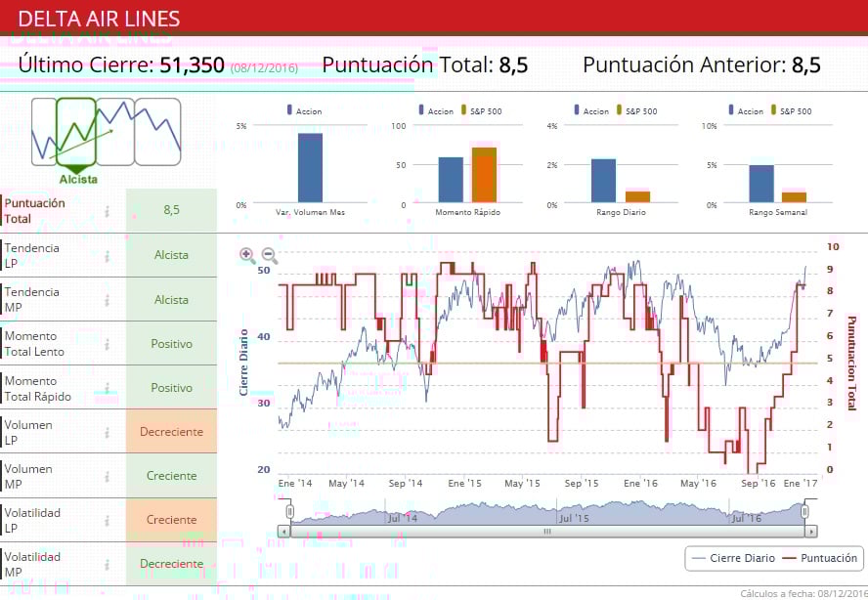Click the Momento Rápido chart label
This screenshot has width=868, height=600.
click(x=468, y=212)
